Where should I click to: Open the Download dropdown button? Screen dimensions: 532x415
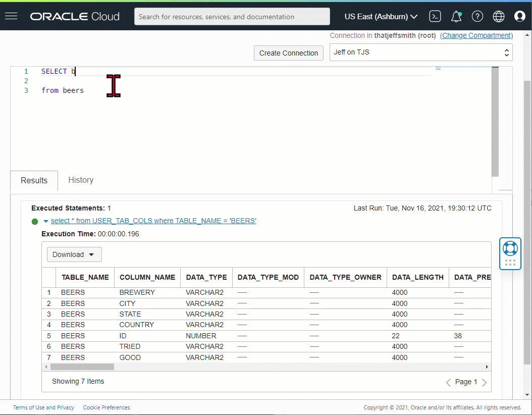point(74,254)
